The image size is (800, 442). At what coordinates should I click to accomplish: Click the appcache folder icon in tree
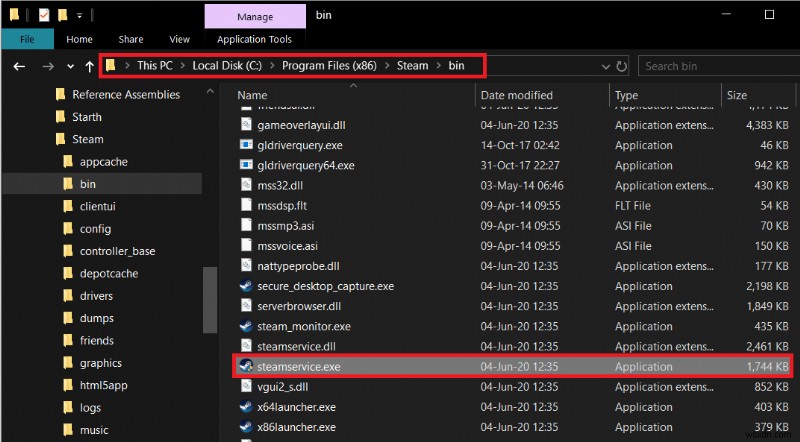pyautogui.click(x=68, y=162)
